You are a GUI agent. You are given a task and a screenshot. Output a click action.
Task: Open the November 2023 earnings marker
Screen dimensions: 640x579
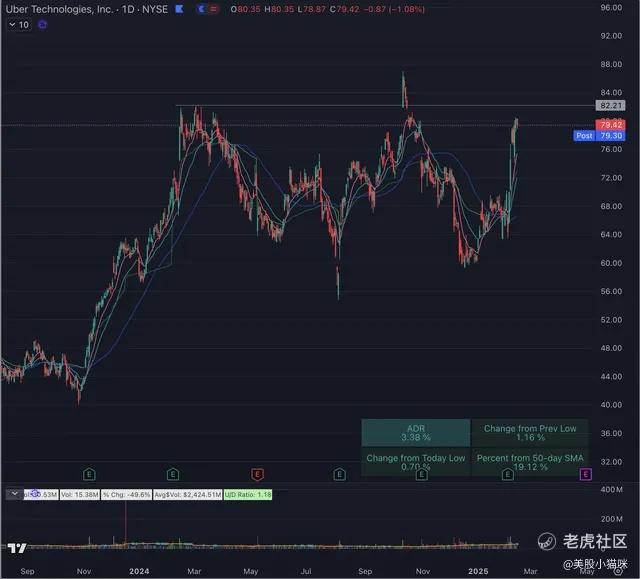[89, 474]
